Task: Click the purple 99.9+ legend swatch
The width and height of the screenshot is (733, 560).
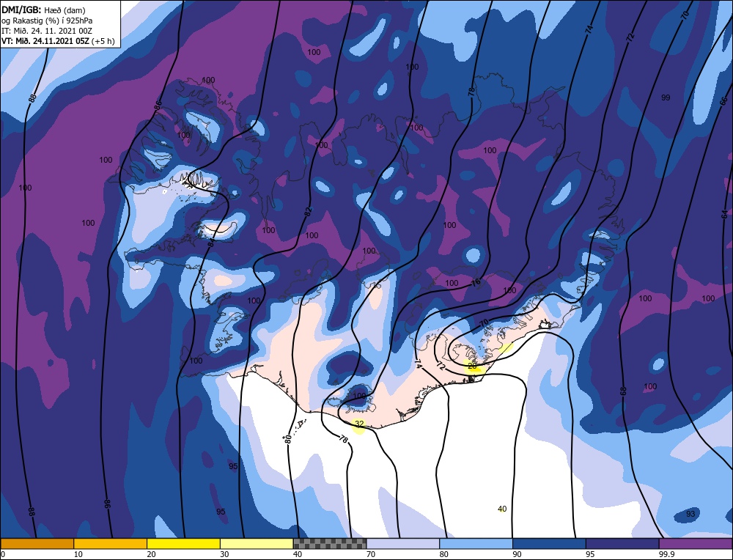Action: pos(696,543)
